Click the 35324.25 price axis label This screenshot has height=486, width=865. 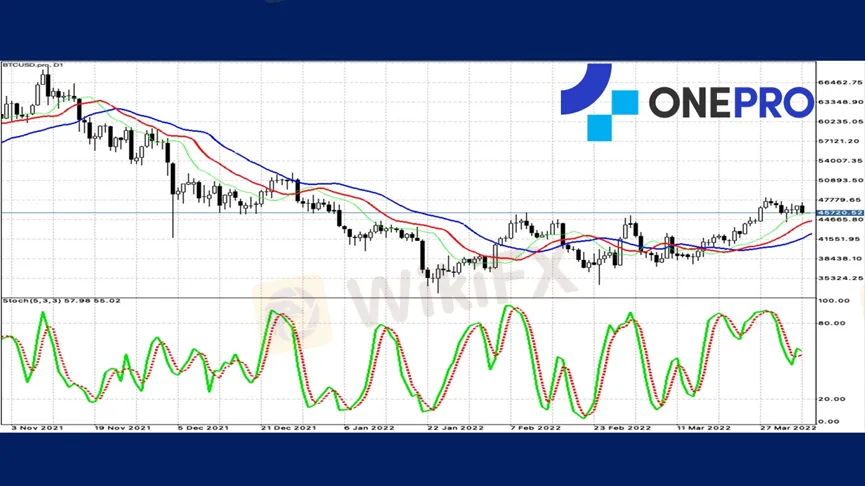839,278
